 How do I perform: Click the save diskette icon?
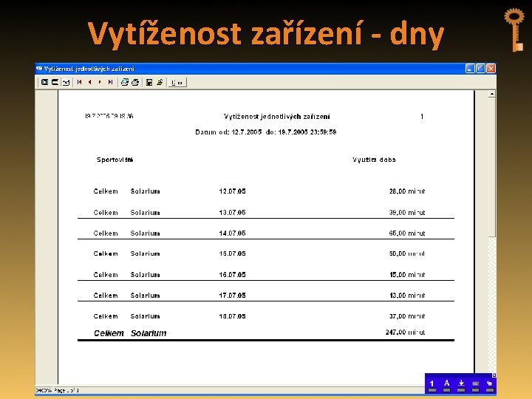(x=149, y=82)
